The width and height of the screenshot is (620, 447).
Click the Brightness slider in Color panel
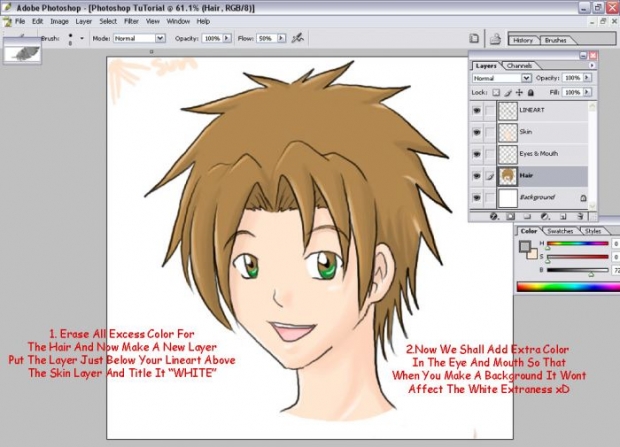(578, 270)
